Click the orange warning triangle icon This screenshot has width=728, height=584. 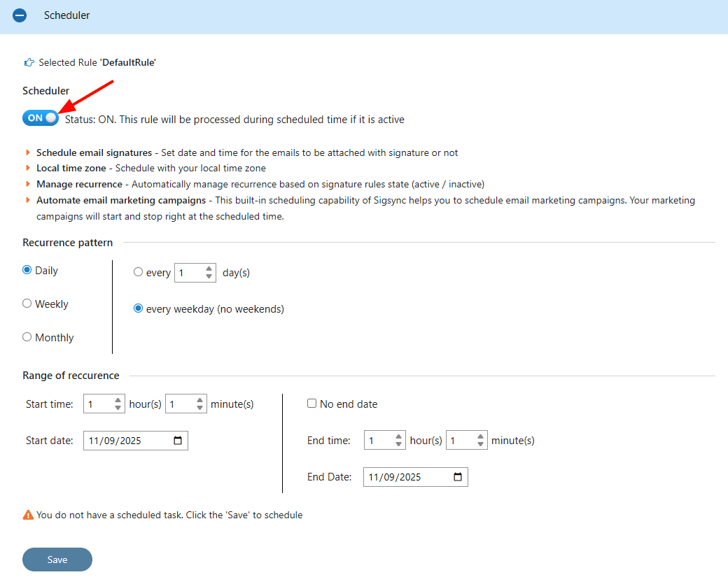tap(28, 515)
